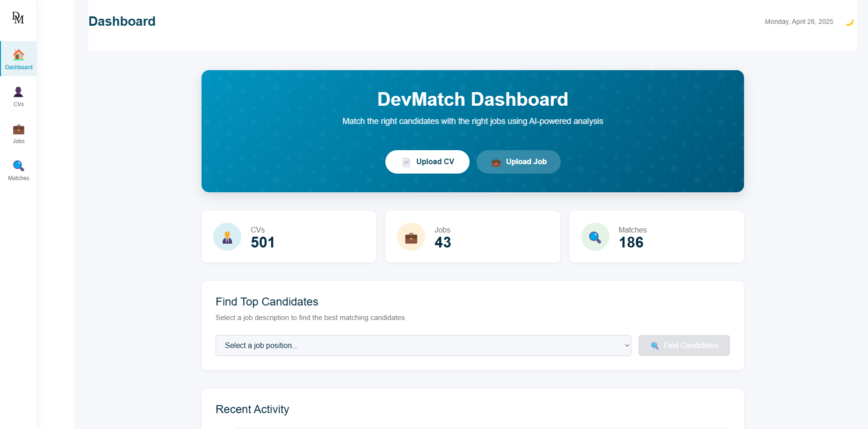The width and height of the screenshot is (868, 429).
Task: Open Matches using the magnifier sidebar icon
Action: click(18, 165)
